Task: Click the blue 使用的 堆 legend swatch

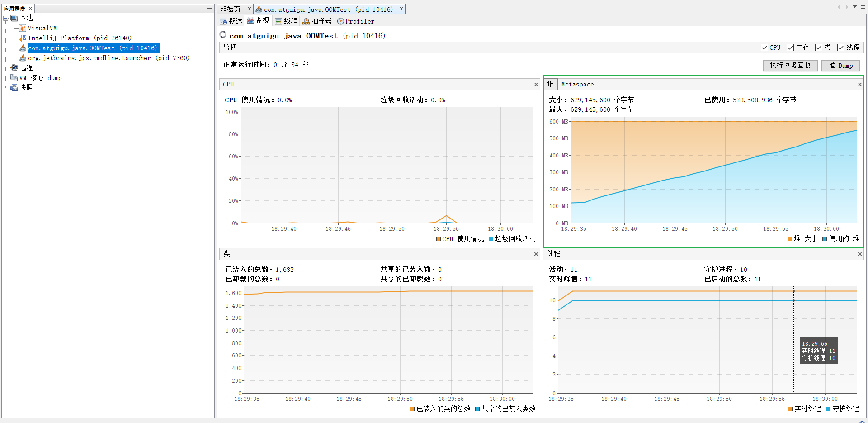Action: click(825, 239)
